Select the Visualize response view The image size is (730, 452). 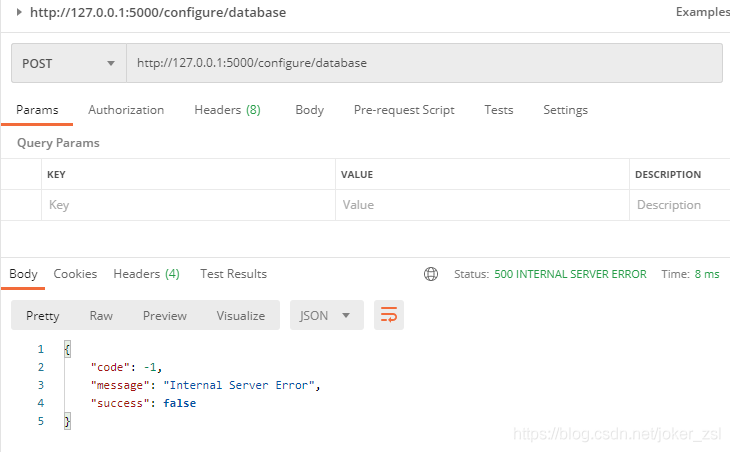pyautogui.click(x=240, y=315)
